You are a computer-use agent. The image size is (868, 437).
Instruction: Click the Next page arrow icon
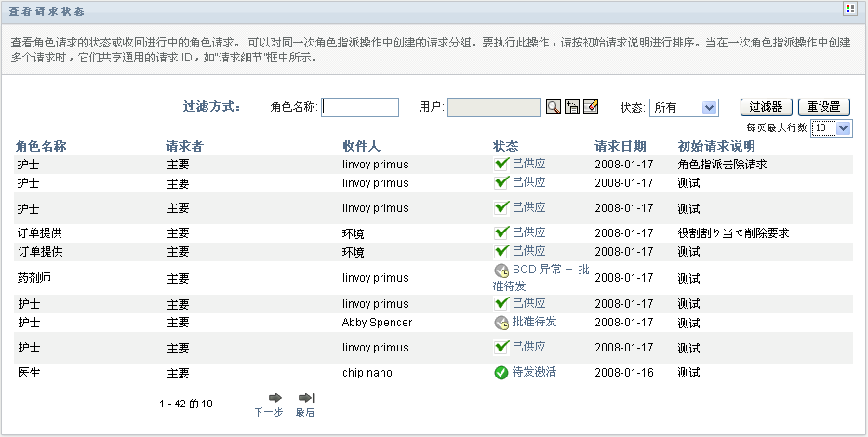coord(275,398)
